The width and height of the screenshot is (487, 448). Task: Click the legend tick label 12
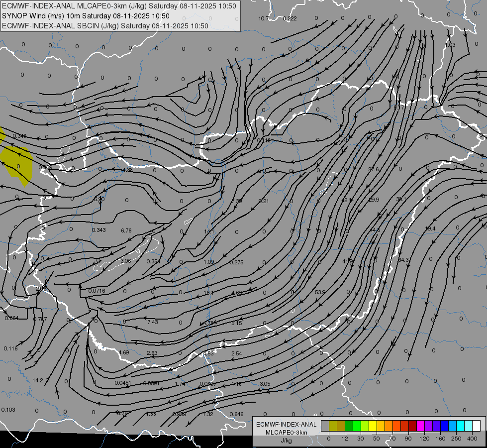click(x=345, y=439)
